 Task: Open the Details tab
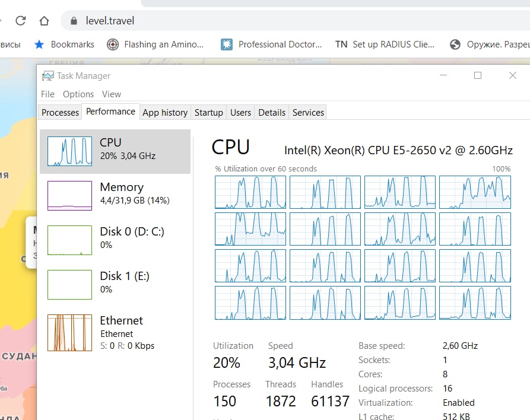[x=272, y=113]
